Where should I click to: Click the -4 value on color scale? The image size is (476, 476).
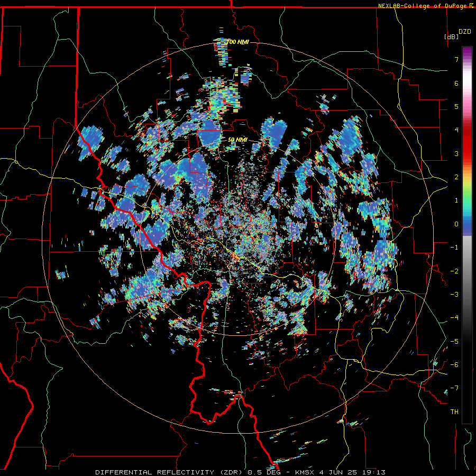454,318
